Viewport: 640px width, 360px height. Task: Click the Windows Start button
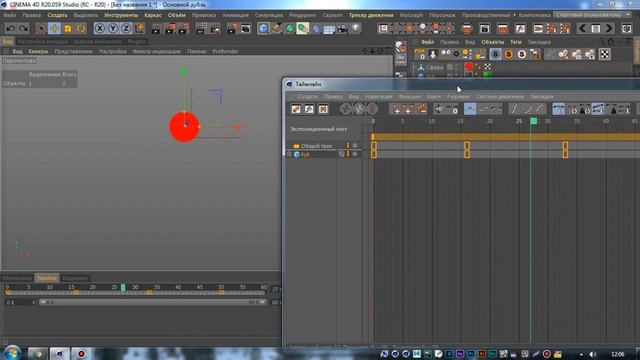tap(12, 353)
